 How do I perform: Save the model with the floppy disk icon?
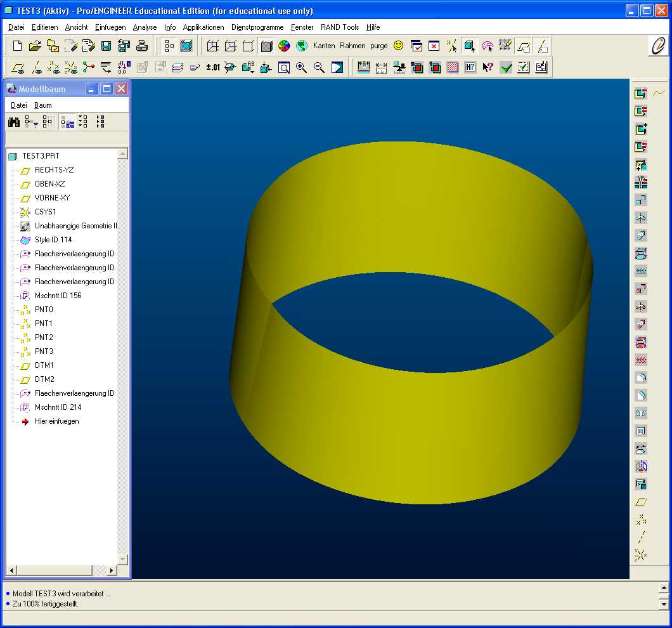pos(107,46)
